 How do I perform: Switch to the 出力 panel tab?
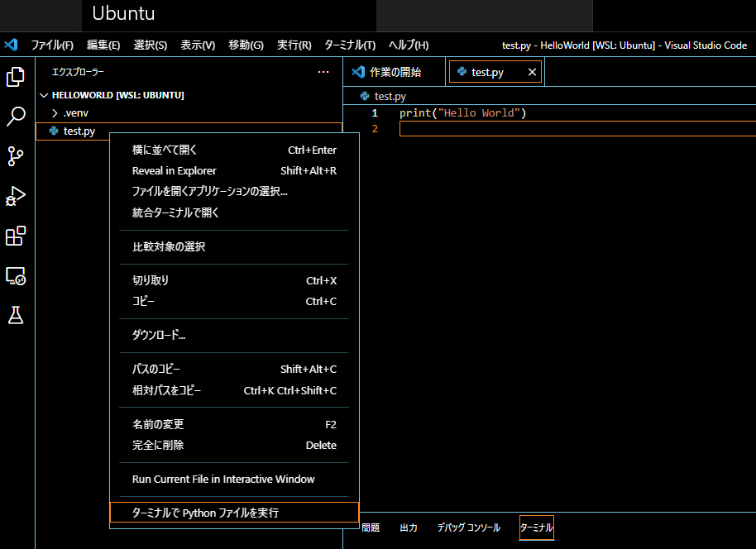[408, 528]
